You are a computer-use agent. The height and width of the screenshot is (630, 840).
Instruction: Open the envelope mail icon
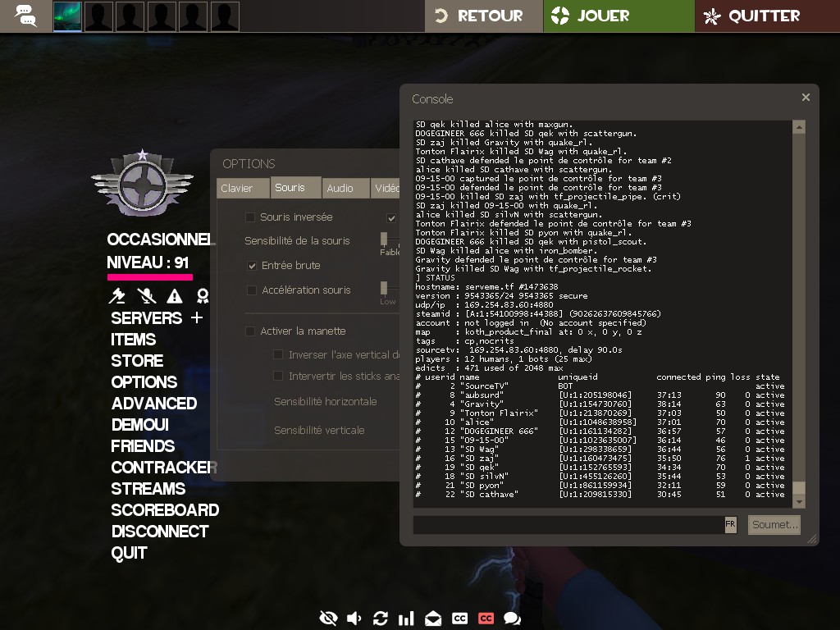pyautogui.click(x=433, y=618)
